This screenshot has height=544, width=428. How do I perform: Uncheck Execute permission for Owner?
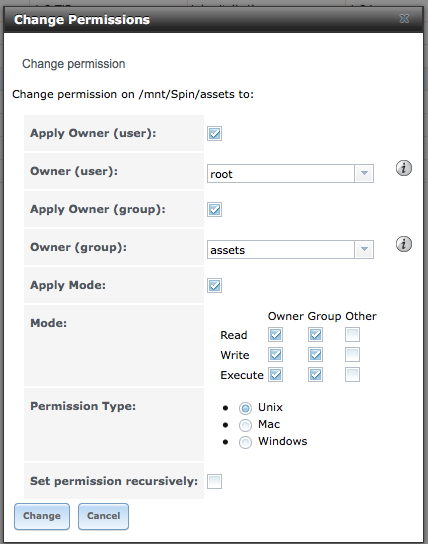[275, 375]
